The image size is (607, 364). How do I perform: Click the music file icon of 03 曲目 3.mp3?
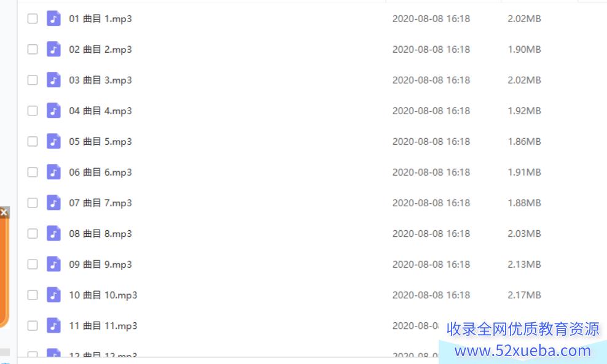(53, 80)
